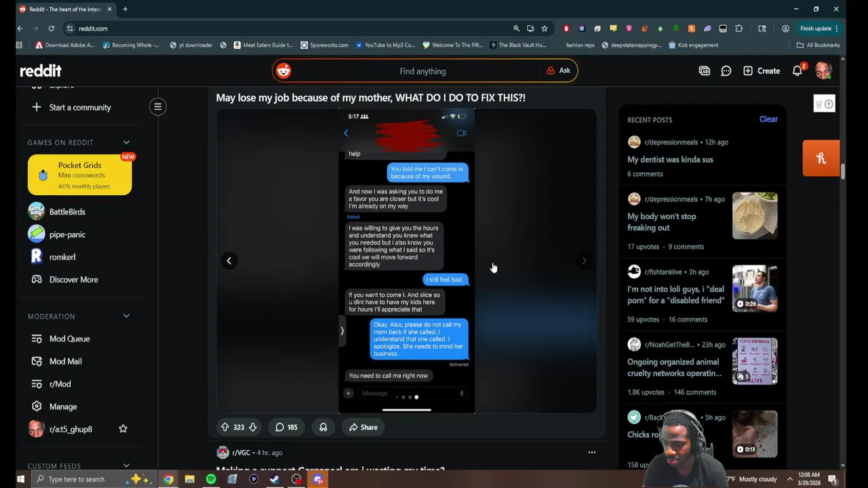
Task: Open the animal cruelty networks post
Action: point(674,367)
